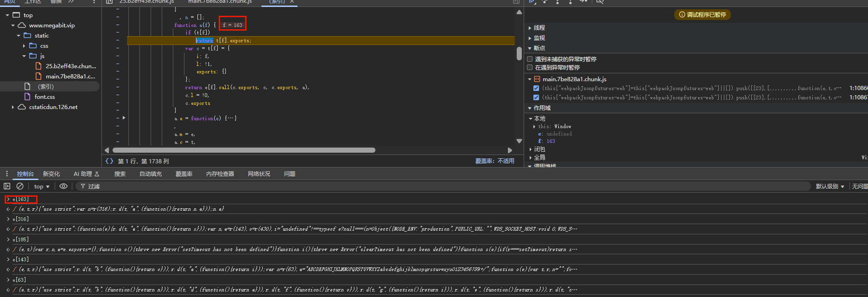Click the 25.b2eff43e chunk file icon
This screenshot has height=297, width=868.
click(38, 66)
